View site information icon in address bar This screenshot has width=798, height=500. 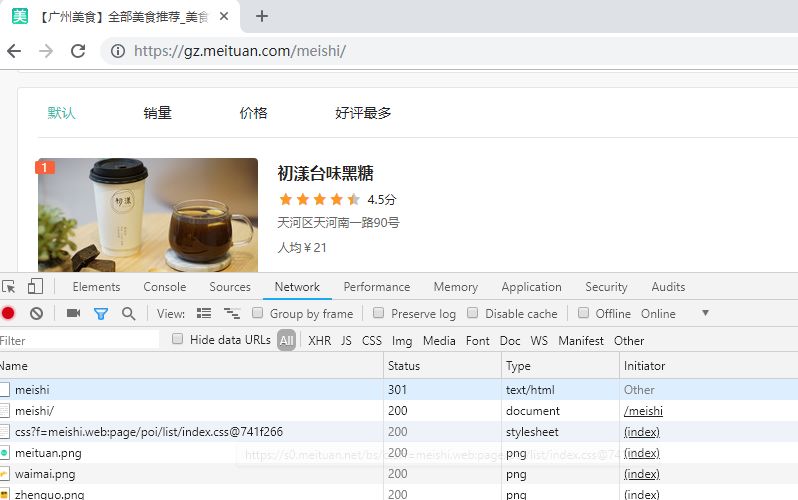coord(118,51)
